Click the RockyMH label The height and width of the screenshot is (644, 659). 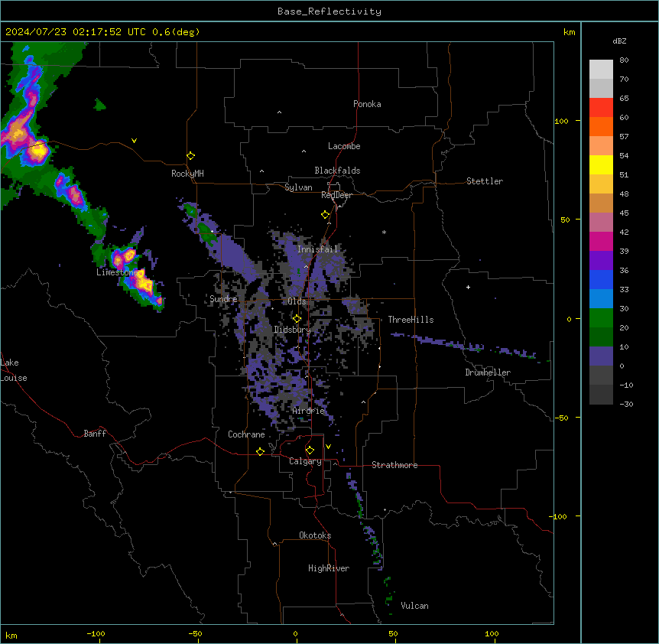point(187,174)
